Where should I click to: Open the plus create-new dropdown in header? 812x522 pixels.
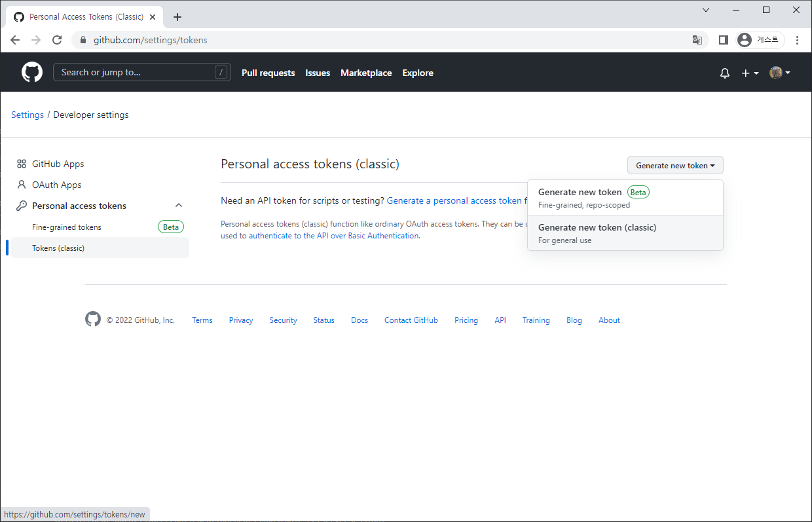click(x=749, y=73)
